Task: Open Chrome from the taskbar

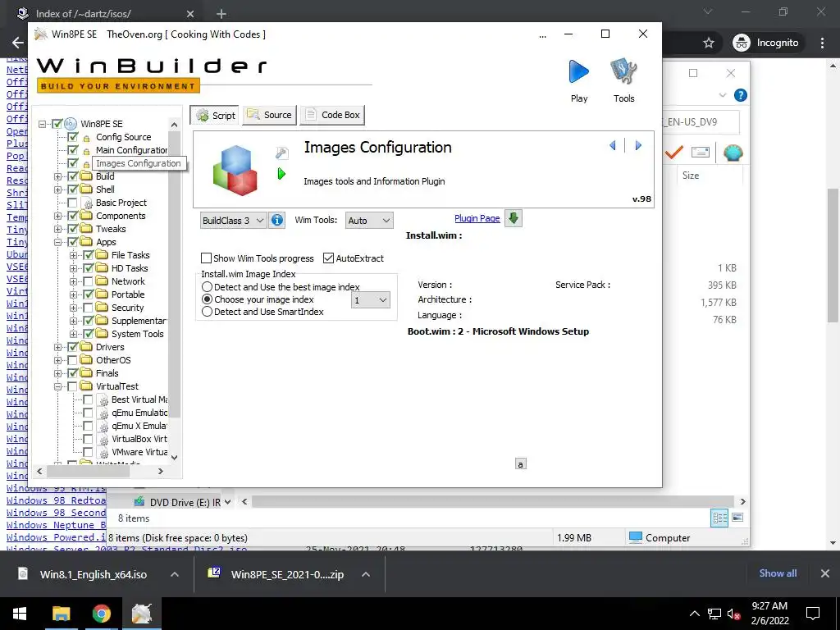Action: point(101,614)
